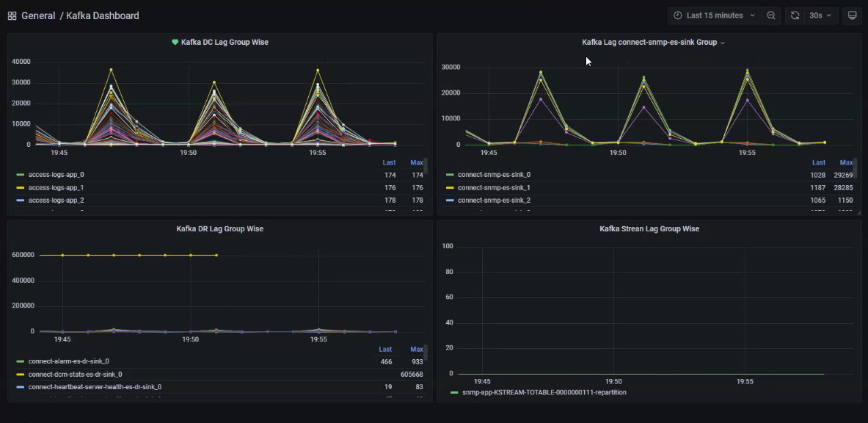868x423 pixels.
Task: Zoom out the time range
Action: point(770,15)
